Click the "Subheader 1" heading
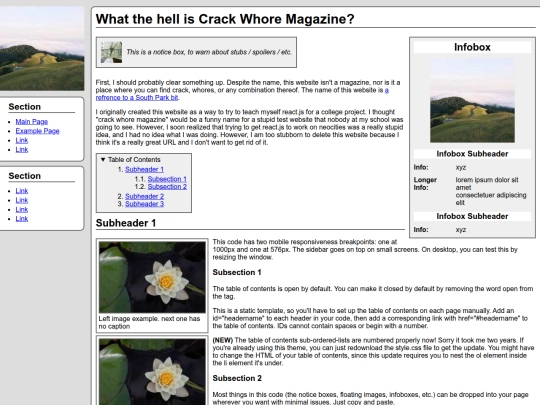This screenshot has height=405, width=540. pos(126,223)
